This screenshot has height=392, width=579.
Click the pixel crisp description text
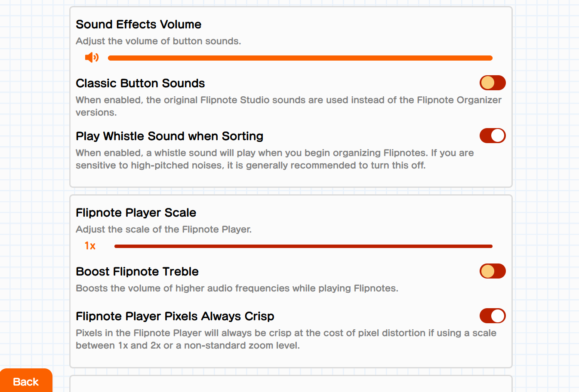pos(286,339)
